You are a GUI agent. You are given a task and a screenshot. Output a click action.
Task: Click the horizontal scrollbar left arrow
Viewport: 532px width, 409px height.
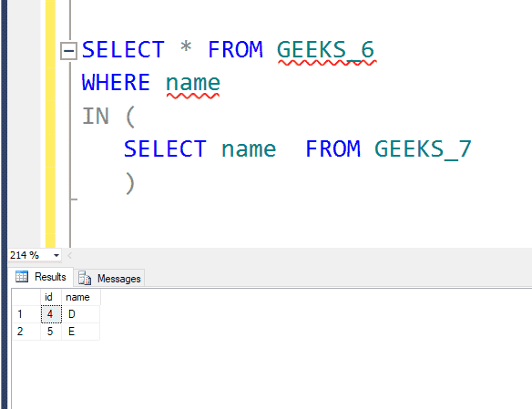click(x=69, y=255)
